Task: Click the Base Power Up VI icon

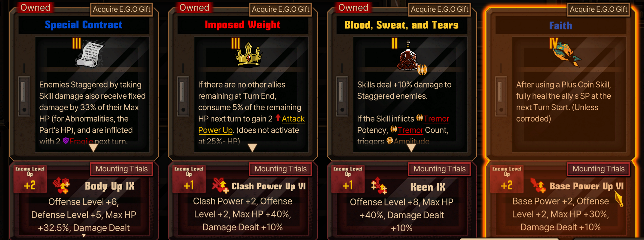Action: pos(538,186)
